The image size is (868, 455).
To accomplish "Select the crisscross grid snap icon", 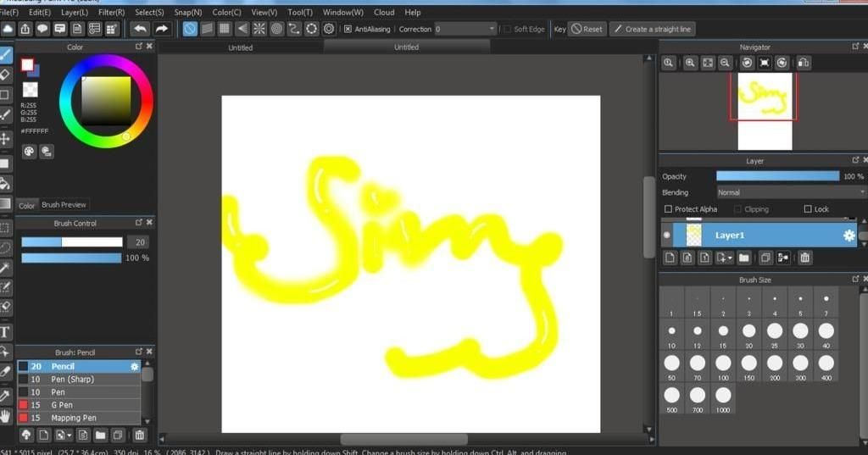I will click(x=224, y=29).
